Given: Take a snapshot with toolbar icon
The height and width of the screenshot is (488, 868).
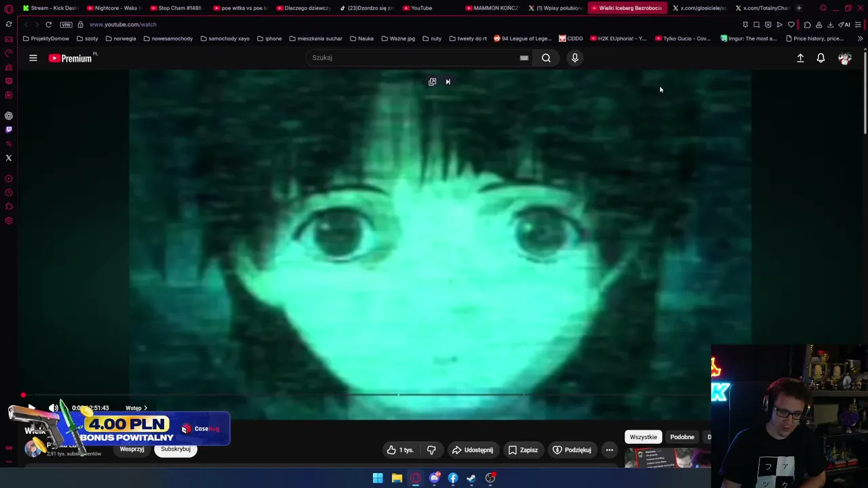Looking at the screenshot, I should 757,25.
